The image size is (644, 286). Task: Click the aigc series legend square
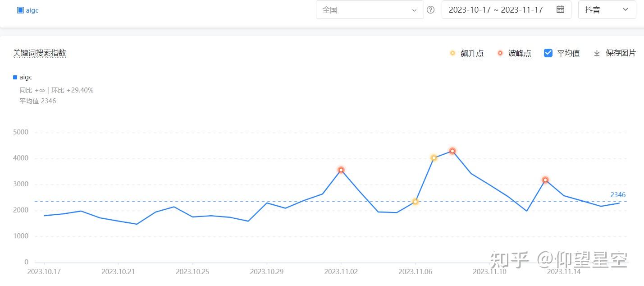[x=15, y=78]
